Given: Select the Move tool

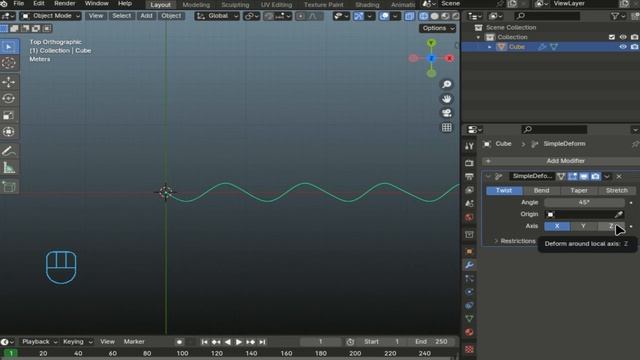Looking at the screenshot, I should click(x=9, y=82).
